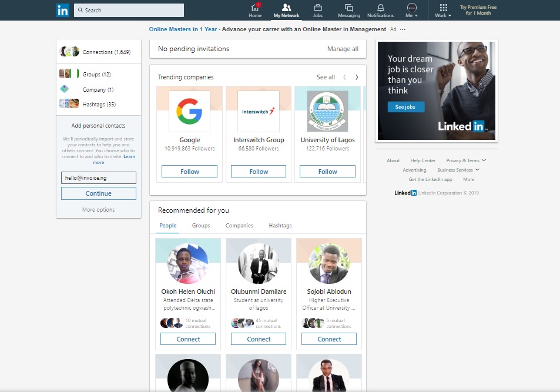Click the LinkedIn logo icon
The image size is (560, 392).
[62, 11]
